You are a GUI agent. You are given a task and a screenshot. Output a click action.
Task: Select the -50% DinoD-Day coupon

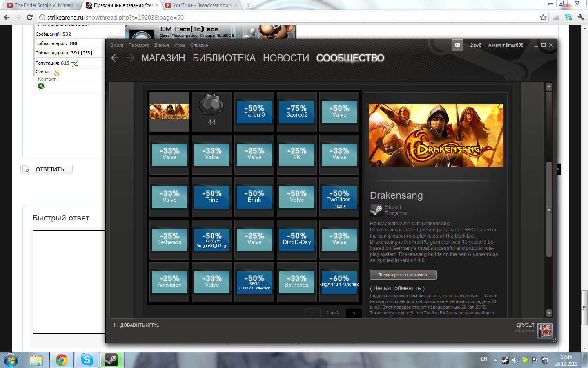tap(297, 239)
